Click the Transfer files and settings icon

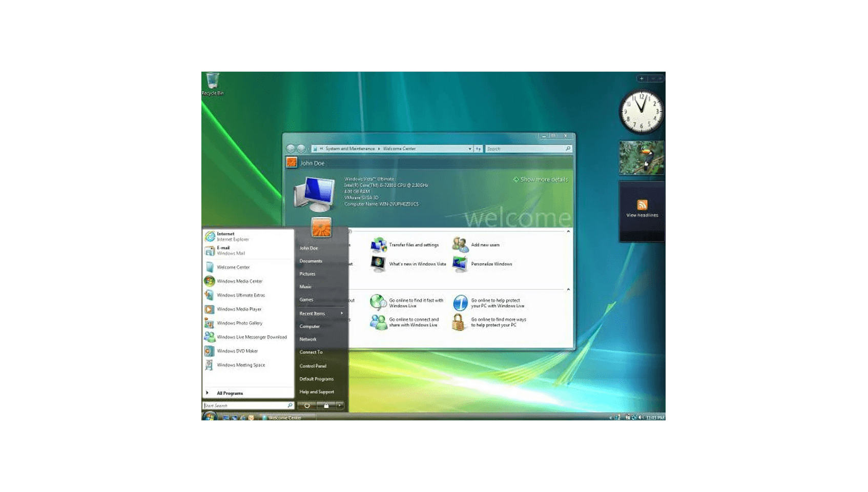click(379, 245)
